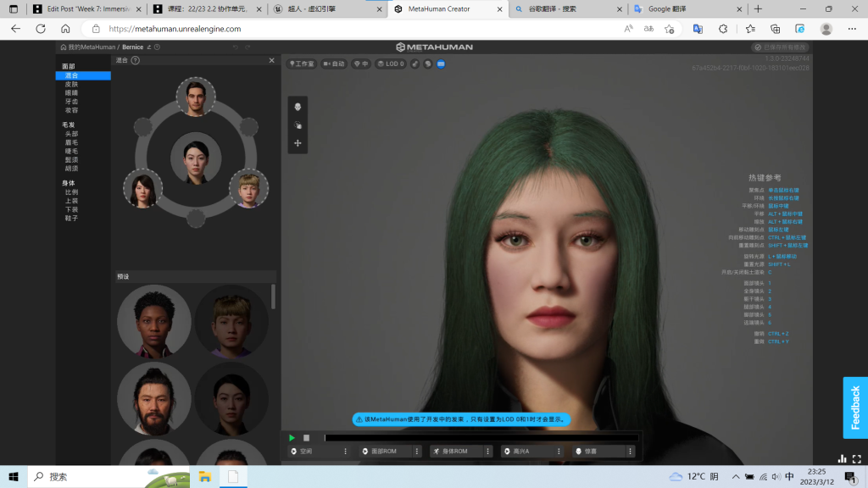Open options menu for 面部ROM
This screenshot has height=488, width=868.
417,452
